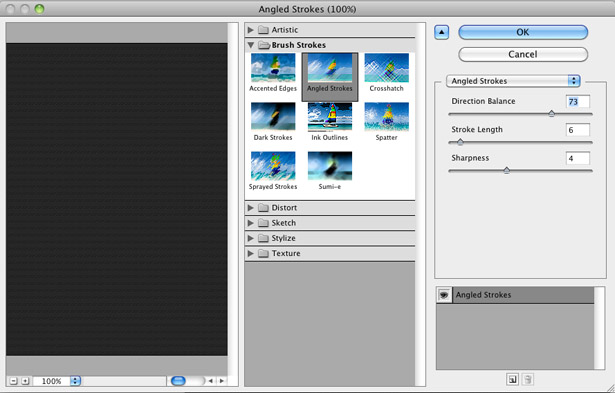Collapse the Brush Strokes folder
Image resolution: width=615 pixels, height=393 pixels.
coord(251,45)
